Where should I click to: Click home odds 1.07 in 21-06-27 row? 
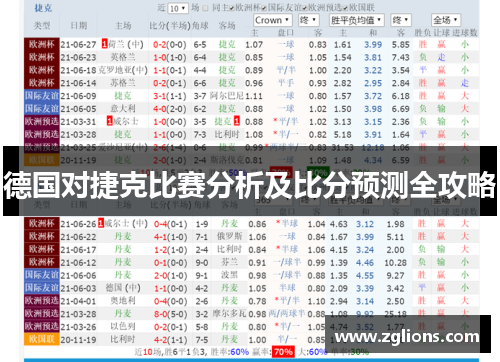pos(254,44)
